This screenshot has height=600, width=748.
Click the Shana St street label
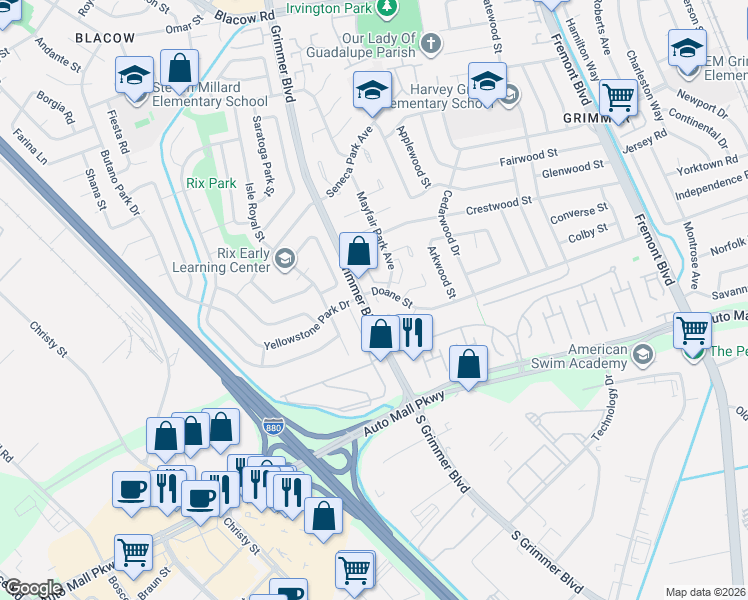point(95,189)
